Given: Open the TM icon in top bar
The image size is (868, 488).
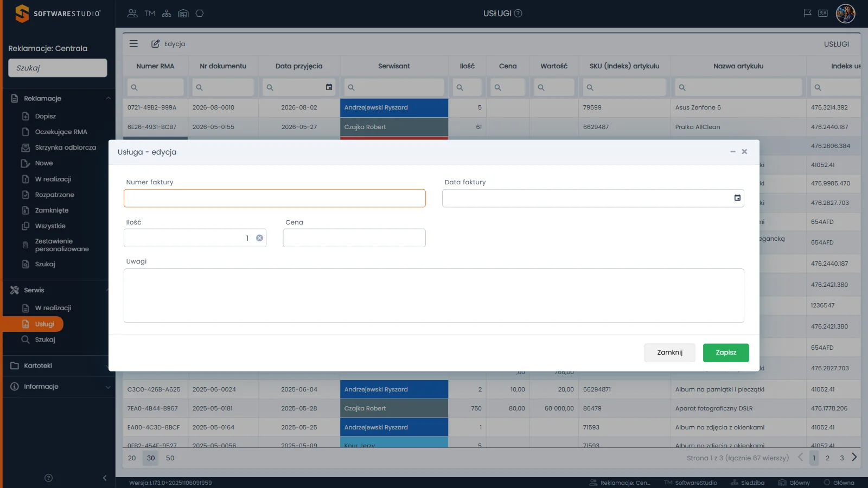Looking at the screenshot, I should pos(150,14).
